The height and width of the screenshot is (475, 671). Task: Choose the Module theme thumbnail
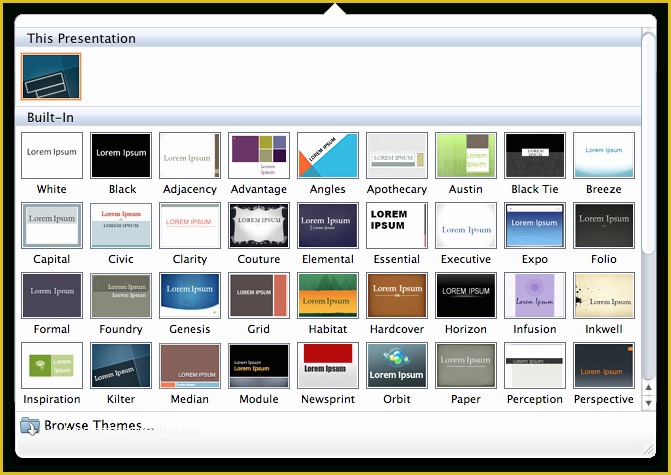[x=259, y=365]
